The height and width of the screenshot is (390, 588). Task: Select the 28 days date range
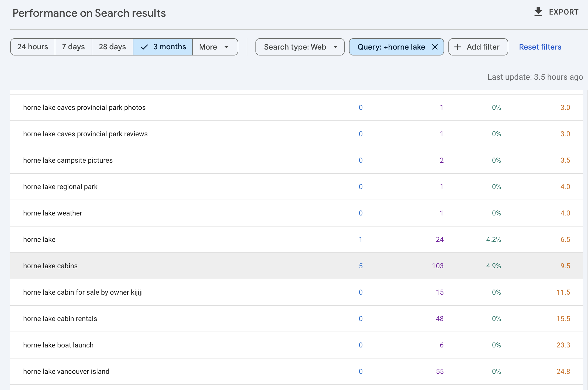coord(112,47)
